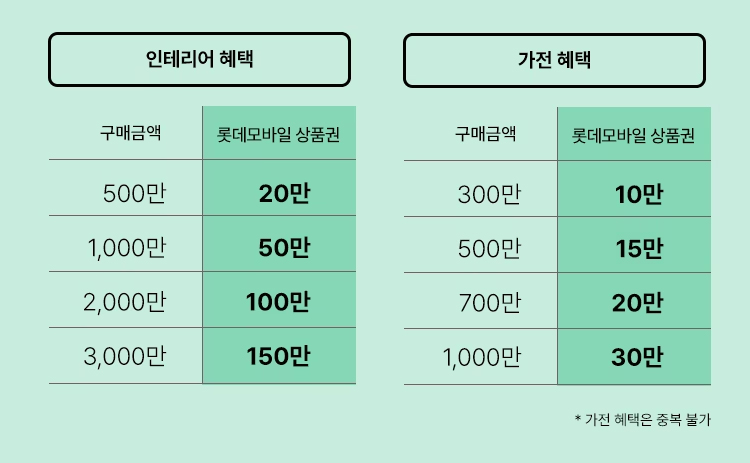Select the 50만 voucher cell

point(283,249)
